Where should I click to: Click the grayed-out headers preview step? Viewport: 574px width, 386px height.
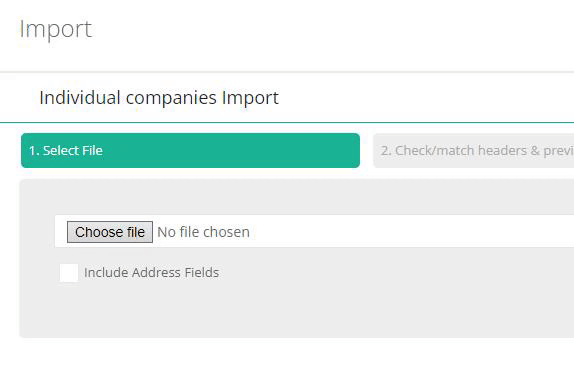(x=474, y=151)
